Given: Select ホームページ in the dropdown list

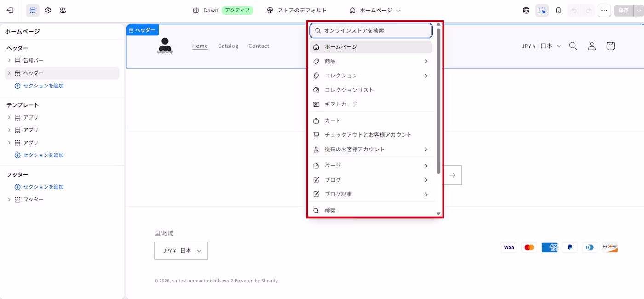Looking at the screenshot, I should point(371,47).
